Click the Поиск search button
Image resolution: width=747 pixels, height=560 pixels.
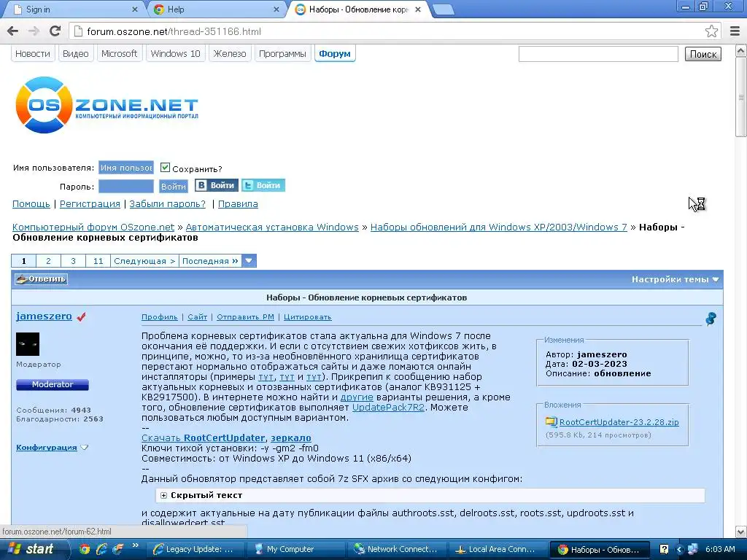click(703, 54)
